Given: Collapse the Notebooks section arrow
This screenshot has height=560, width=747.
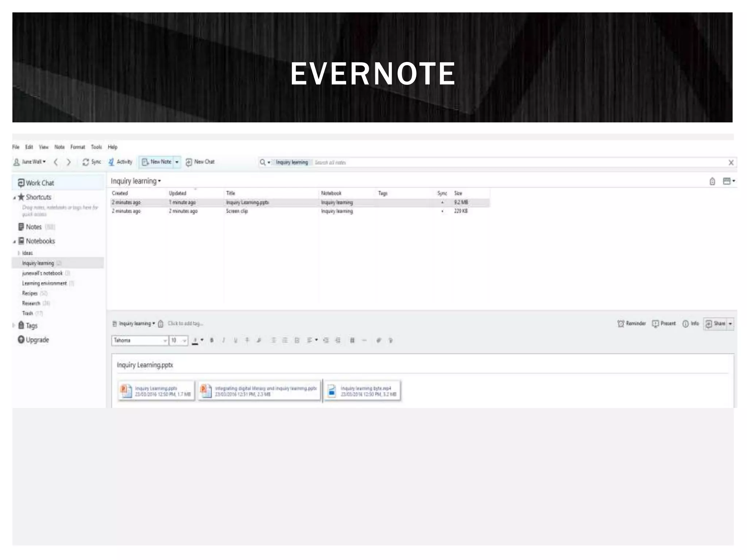Looking at the screenshot, I should 15,241.
